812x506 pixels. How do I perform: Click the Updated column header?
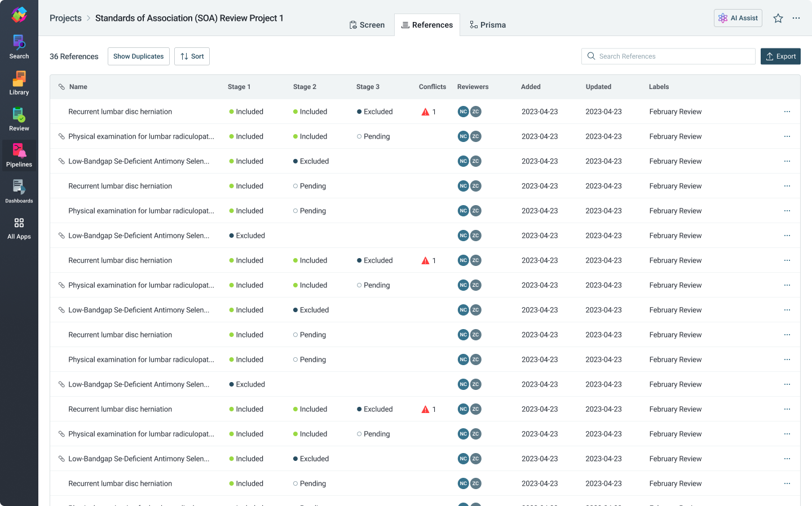coord(598,87)
